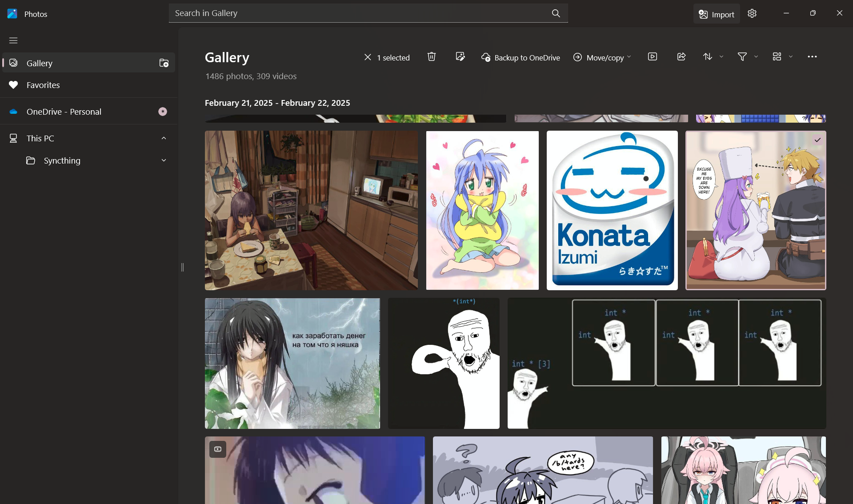Image resolution: width=853 pixels, height=504 pixels.
Task: Minimize the Photos window
Action: 786,13
